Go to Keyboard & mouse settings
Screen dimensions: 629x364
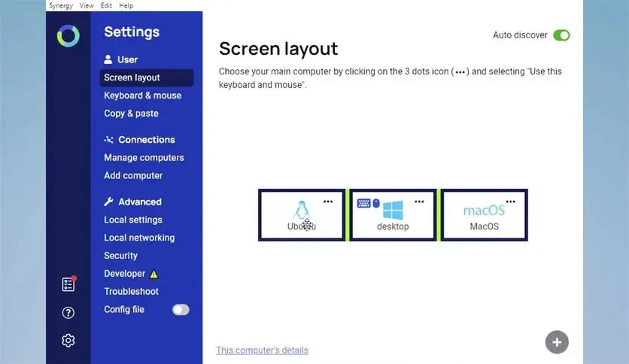pyautogui.click(x=142, y=96)
